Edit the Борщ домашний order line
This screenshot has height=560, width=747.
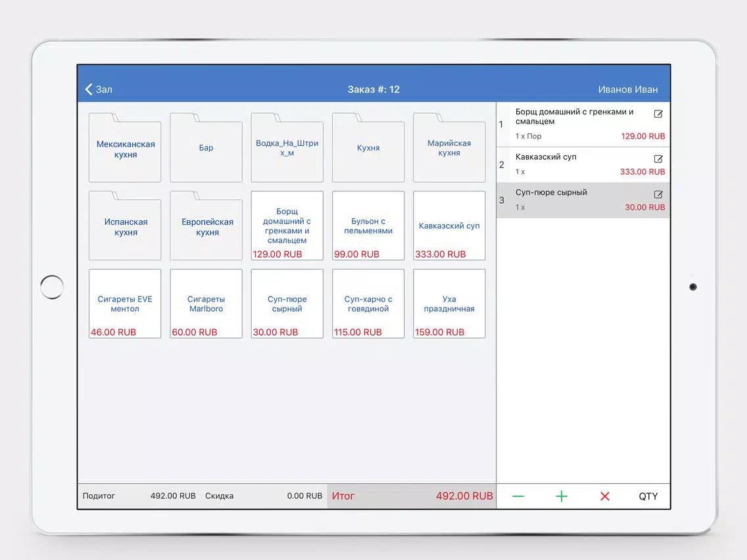(x=658, y=114)
